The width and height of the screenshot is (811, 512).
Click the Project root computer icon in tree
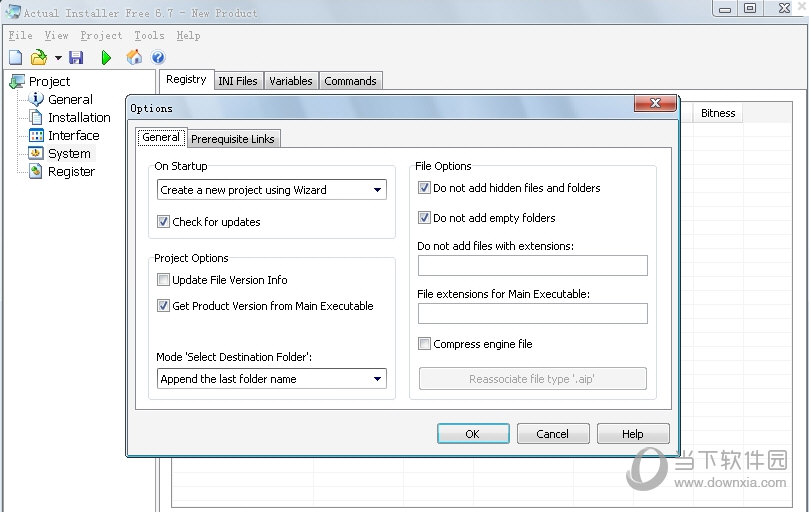(17, 81)
